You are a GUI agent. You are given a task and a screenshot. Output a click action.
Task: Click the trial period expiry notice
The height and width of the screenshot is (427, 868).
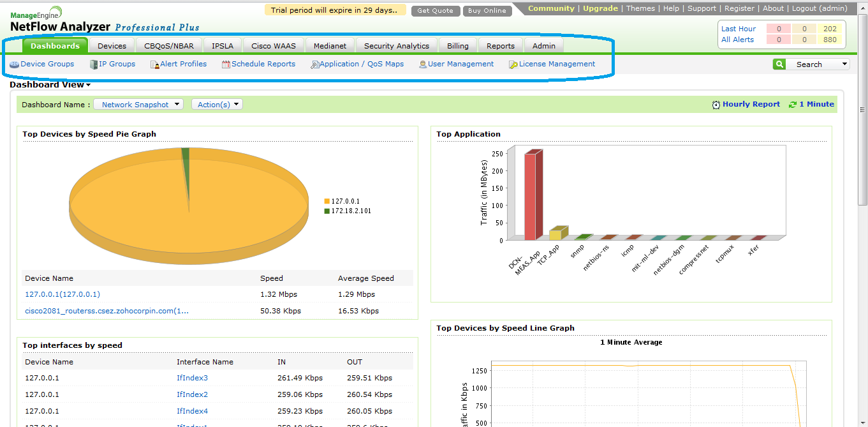335,10
